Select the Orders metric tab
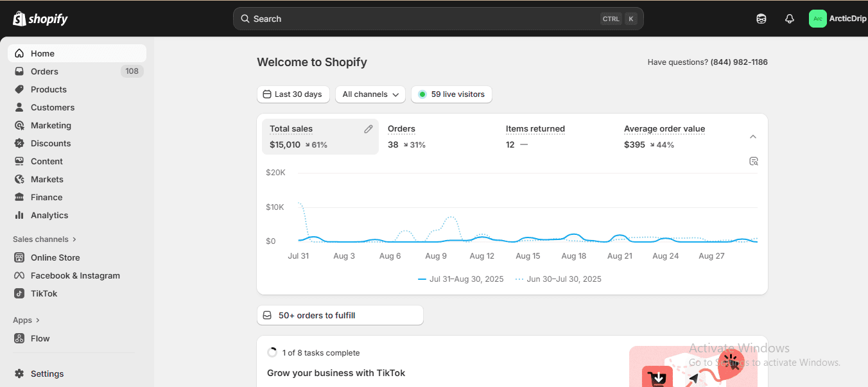The width and height of the screenshot is (868, 387). [438, 137]
